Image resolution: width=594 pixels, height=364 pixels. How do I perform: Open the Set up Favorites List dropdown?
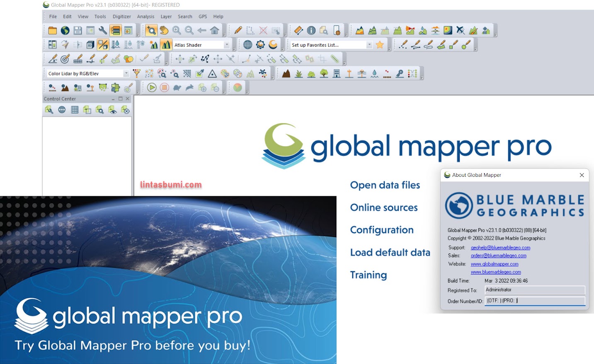pos(369,45)
